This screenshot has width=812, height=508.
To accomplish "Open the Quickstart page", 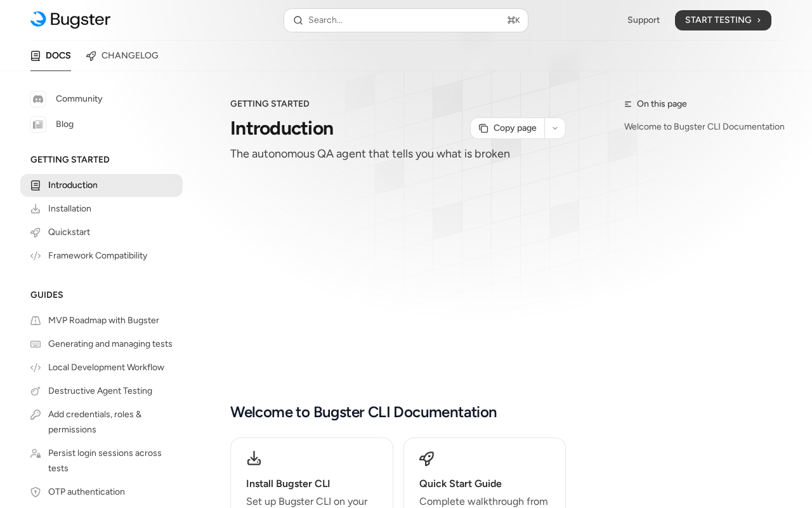I will [101, 232].
